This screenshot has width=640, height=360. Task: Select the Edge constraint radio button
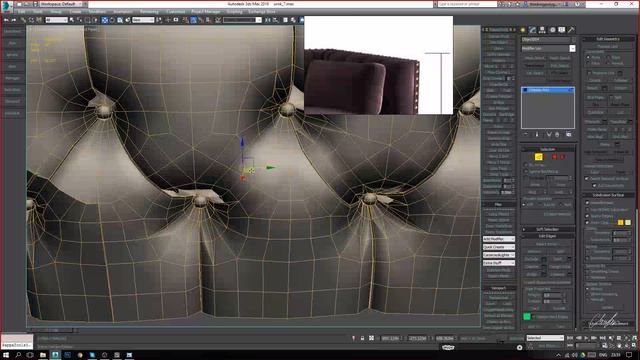point(608,58)
